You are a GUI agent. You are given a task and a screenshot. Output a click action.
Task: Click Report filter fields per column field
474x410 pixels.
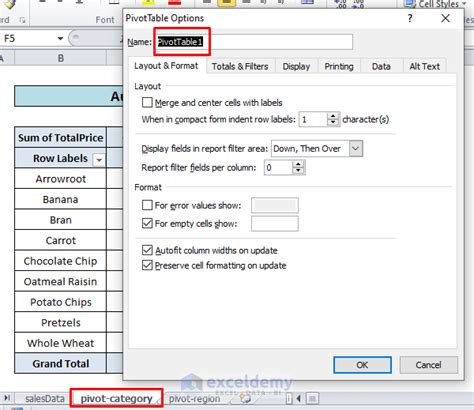278,168
